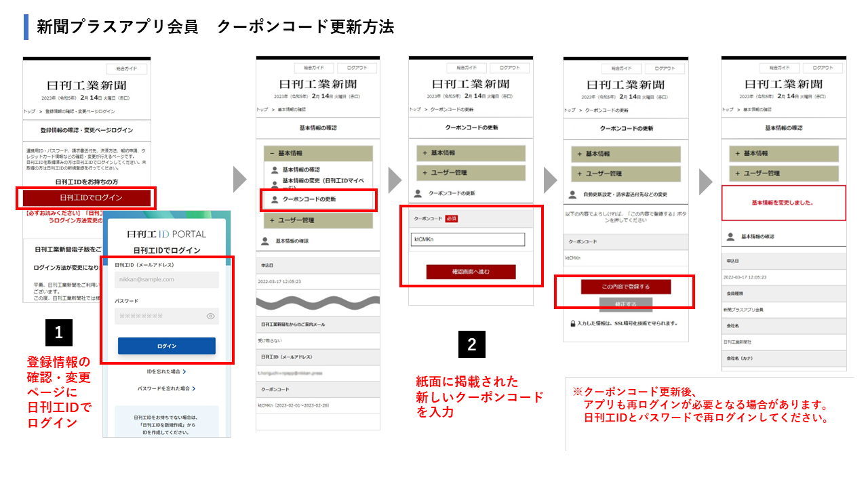Expand + 基本情報 on the coupon entry screen

(x=471, y=153)
